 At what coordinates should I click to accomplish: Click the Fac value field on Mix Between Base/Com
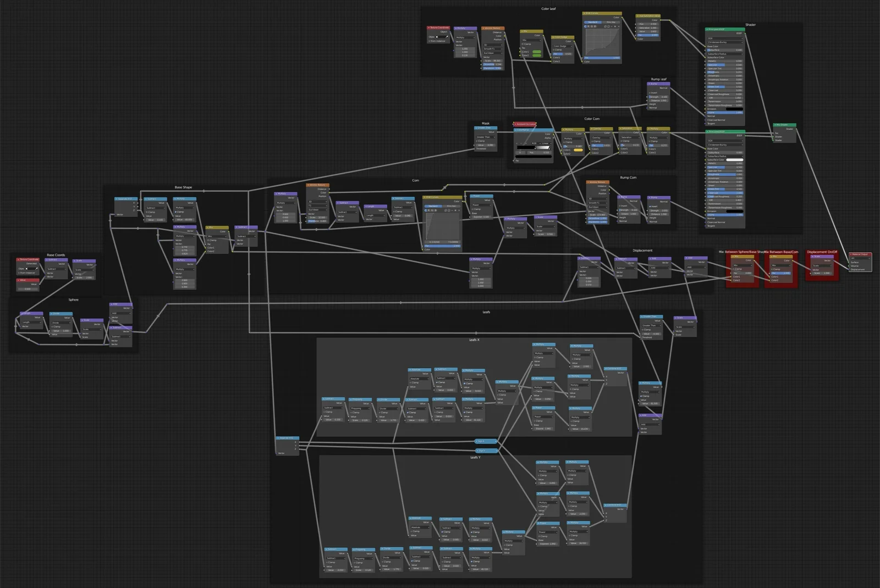pyautogui.click(x=780, y=273)
